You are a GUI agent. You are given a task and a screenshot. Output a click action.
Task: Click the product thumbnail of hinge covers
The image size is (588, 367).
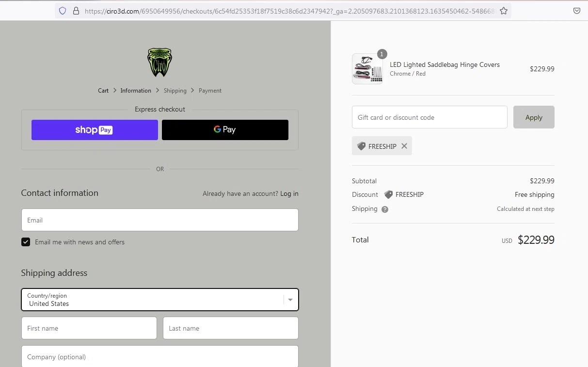(367, 69)
